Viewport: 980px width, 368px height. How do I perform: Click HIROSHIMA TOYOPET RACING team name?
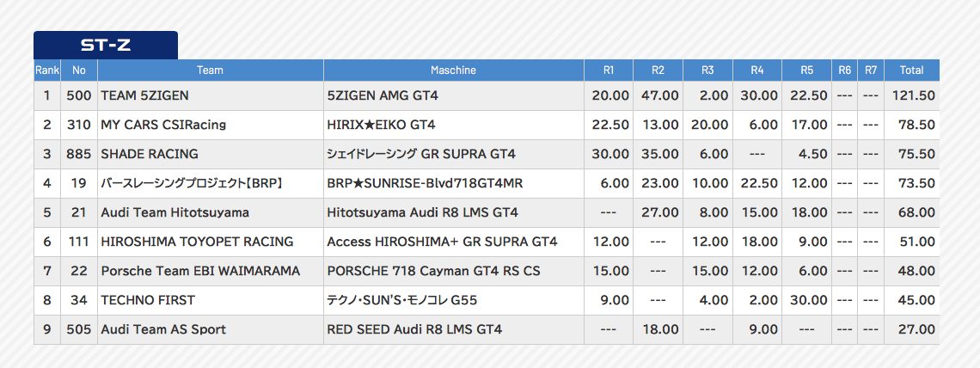tap(197, 242)
